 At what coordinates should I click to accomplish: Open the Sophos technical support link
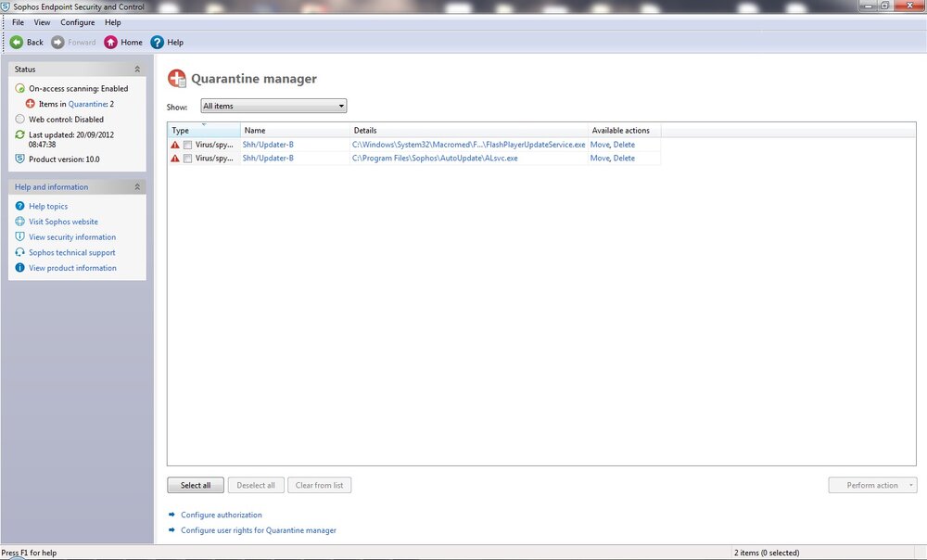(x=72, y=252)
